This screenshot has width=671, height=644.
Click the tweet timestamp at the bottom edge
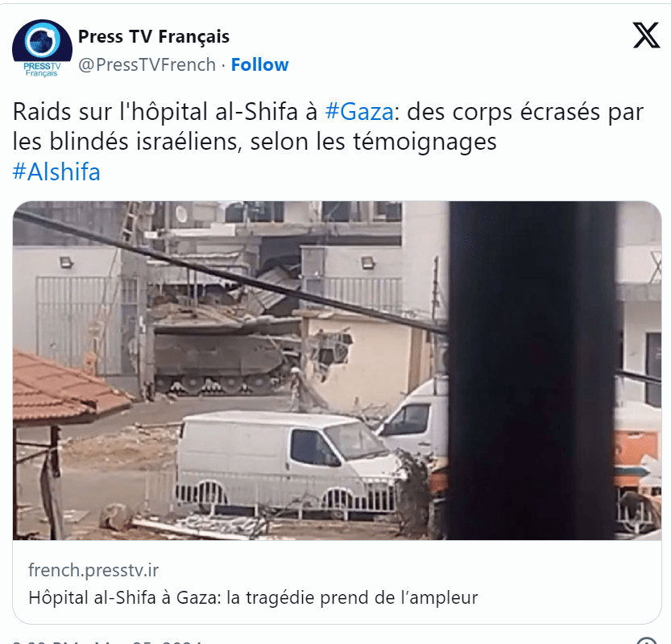coord(107,641)
